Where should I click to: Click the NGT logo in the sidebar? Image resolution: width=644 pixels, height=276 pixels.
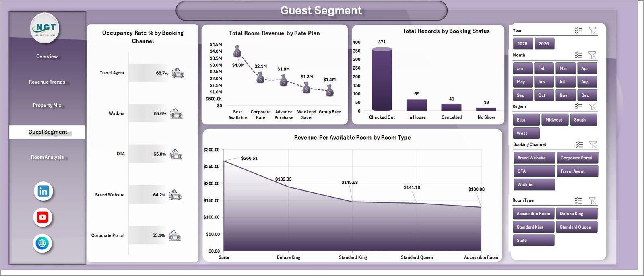(x=45, y=28)
